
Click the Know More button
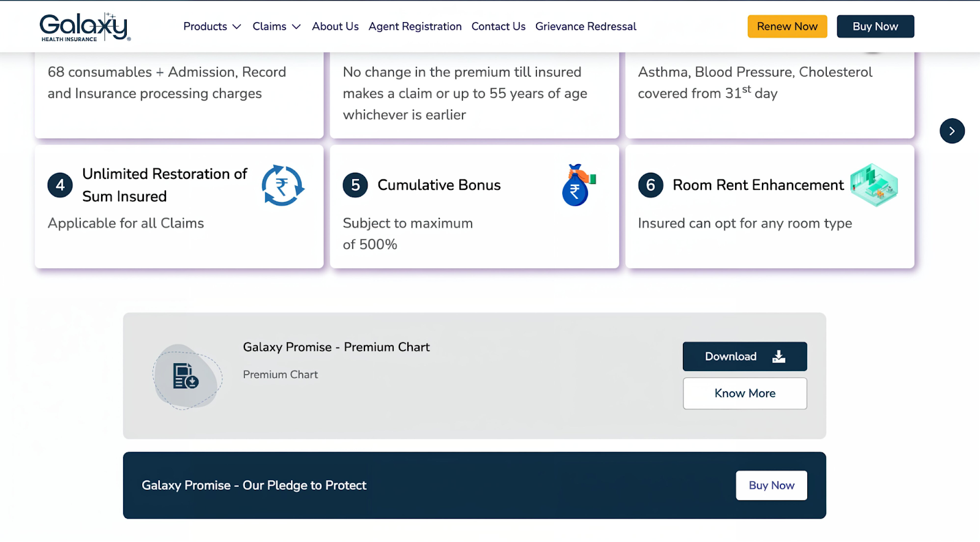click(745, 393)
